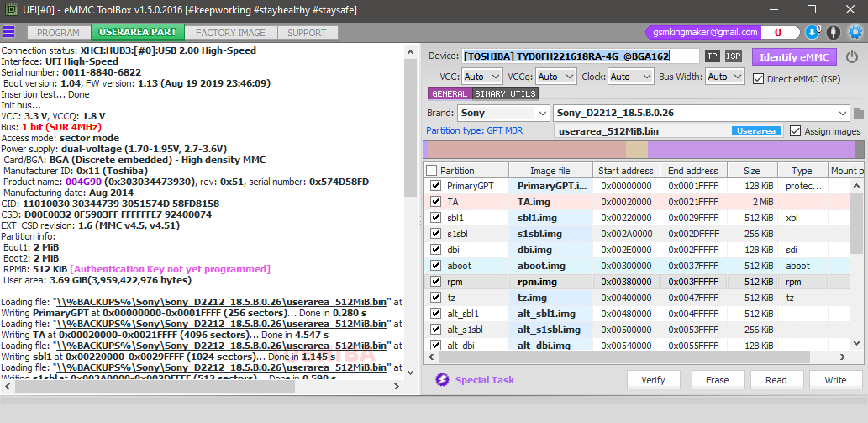Click the Partition type: GPT MBR label
Viewport: 868px width, 423px height.
point(475,131)
